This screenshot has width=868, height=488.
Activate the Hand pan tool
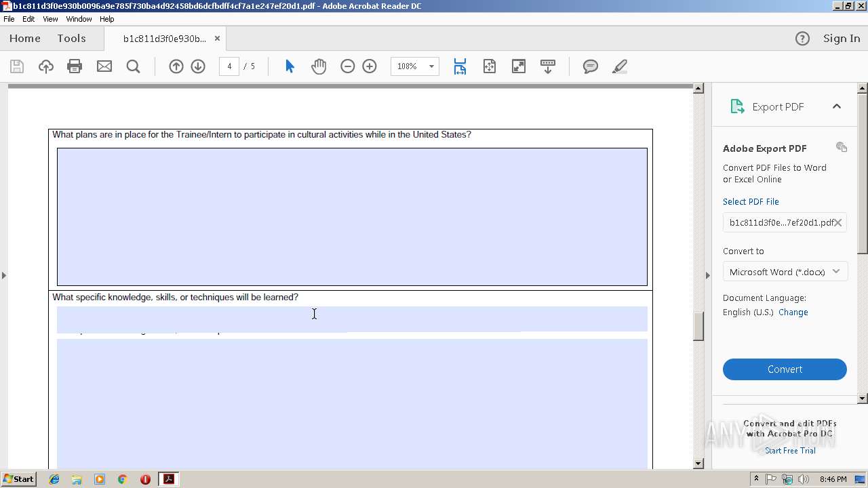pyautogui.click(x=319, y=66)
